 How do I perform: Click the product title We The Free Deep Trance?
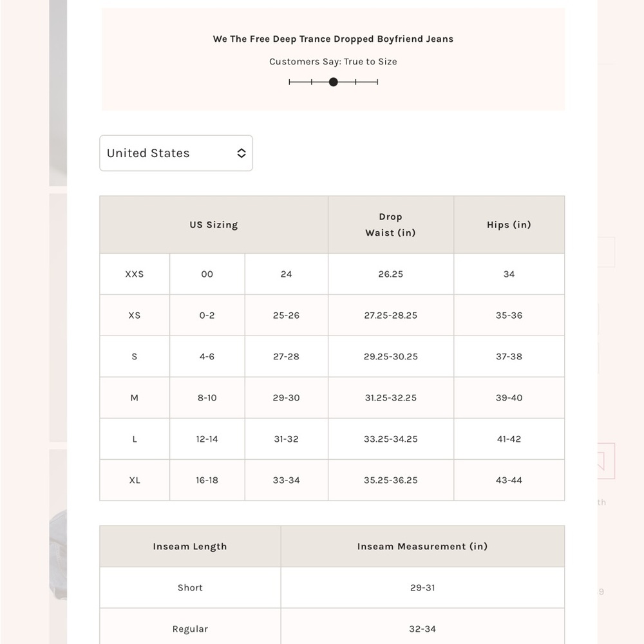coord(333,39)
